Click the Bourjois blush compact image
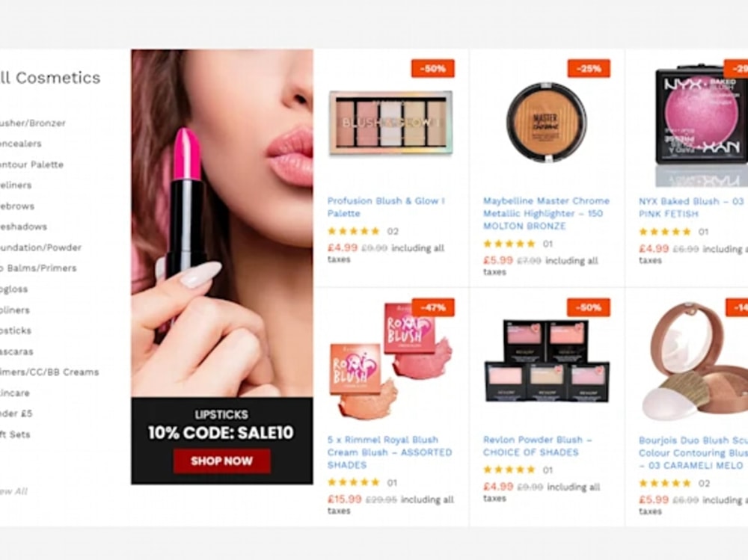The width and height of the screenshot is (748, 560). pyautogui.click(x=695, y=361)
